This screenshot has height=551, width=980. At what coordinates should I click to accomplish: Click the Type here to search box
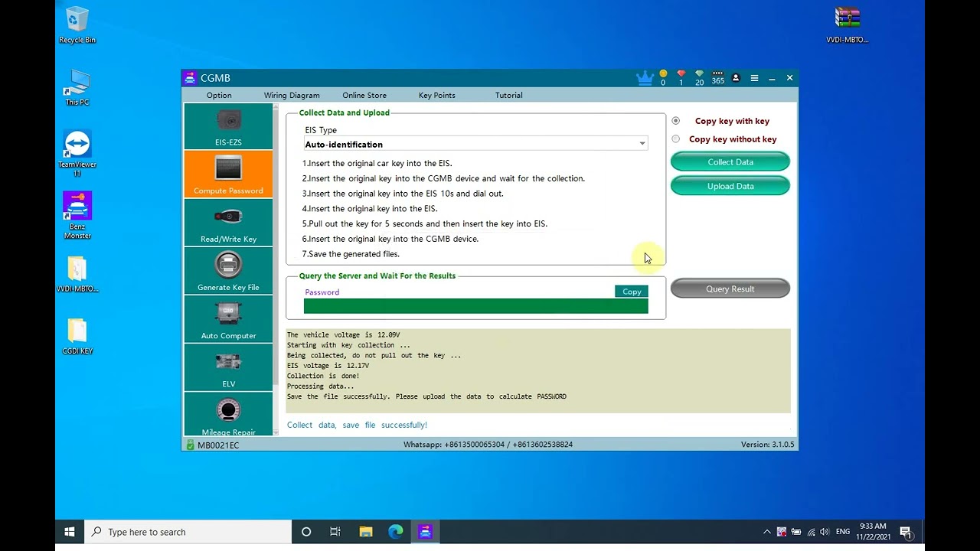tap(188, 532)
